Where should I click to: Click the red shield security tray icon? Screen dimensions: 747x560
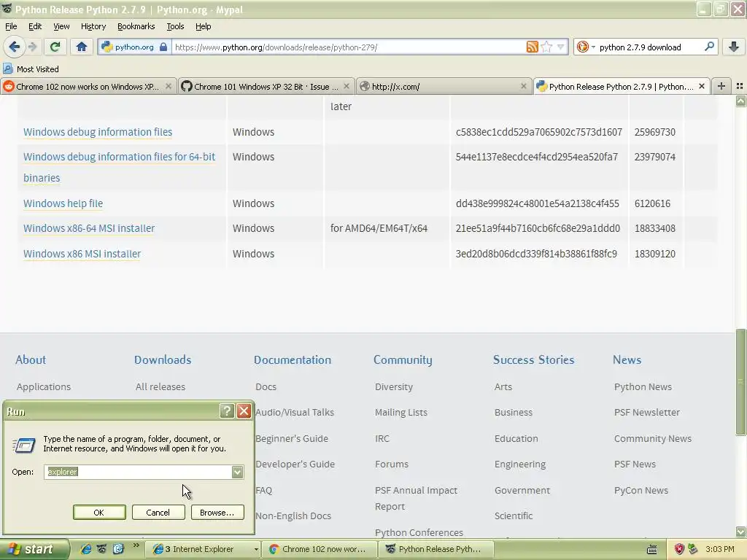coord(679,549)
